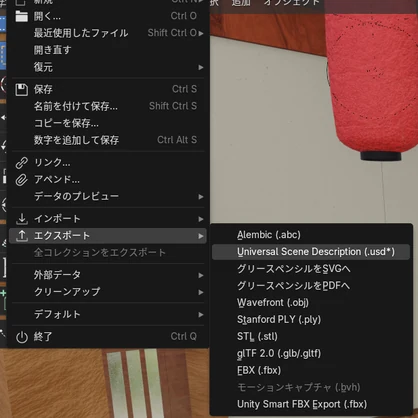
Task: Expand the 最近使用したファイル submenu
Action: point(108,33)
